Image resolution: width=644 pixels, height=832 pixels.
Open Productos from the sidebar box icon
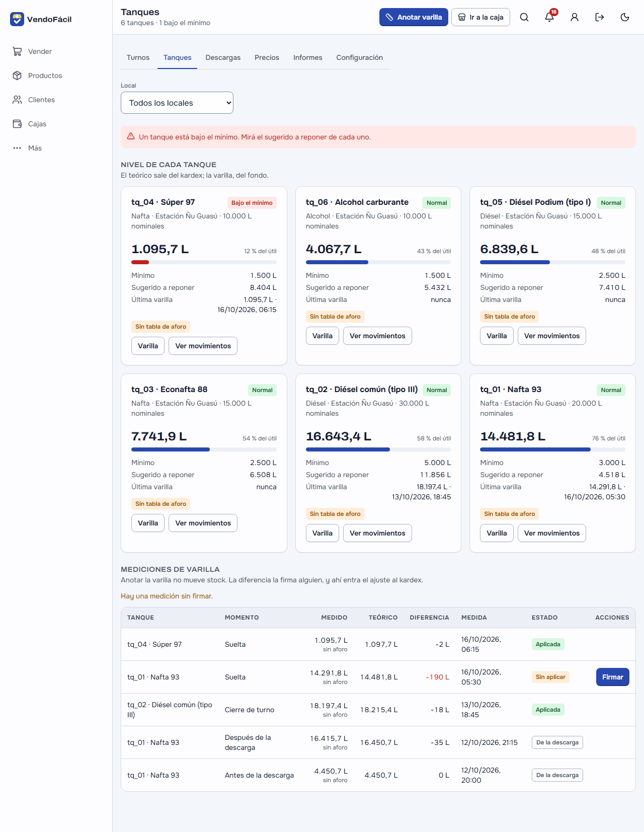(17, 75)
